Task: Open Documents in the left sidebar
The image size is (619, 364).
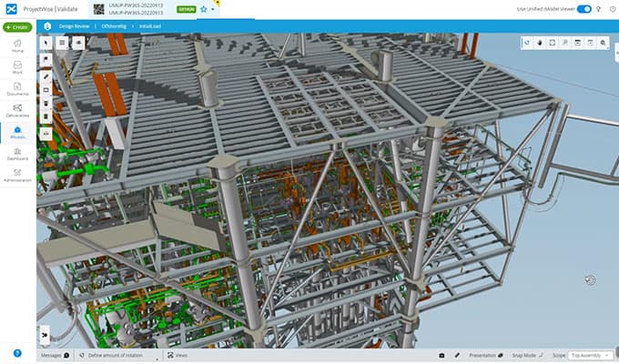Action: tap(17, 88)
